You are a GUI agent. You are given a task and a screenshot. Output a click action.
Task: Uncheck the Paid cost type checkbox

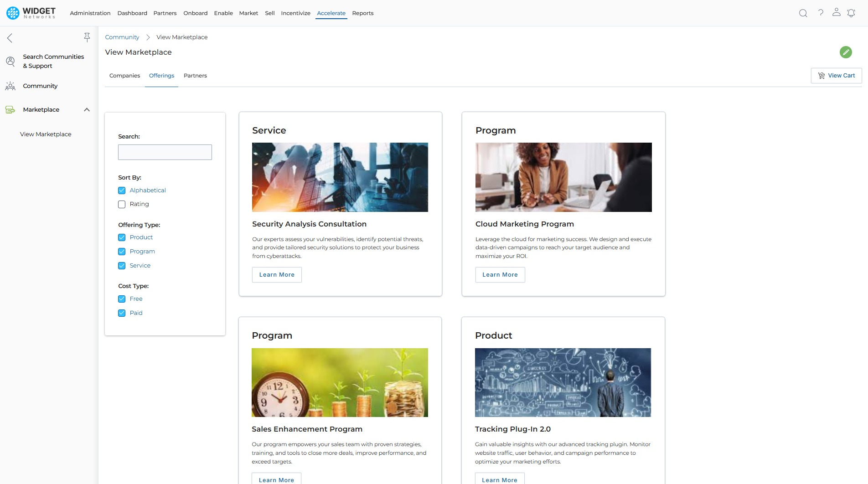pos(122,313)
